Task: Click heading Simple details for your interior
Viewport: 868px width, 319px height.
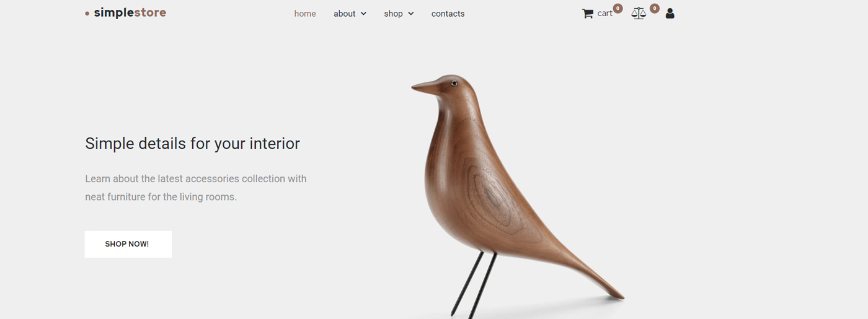Action: tap(192, 144)
